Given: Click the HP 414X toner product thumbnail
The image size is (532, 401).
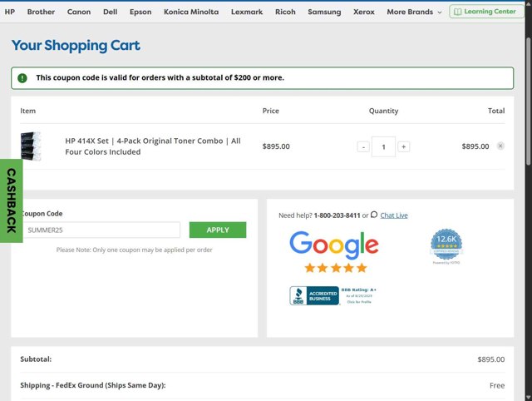Looking at the screenshot, I should (x=31, y=146).
